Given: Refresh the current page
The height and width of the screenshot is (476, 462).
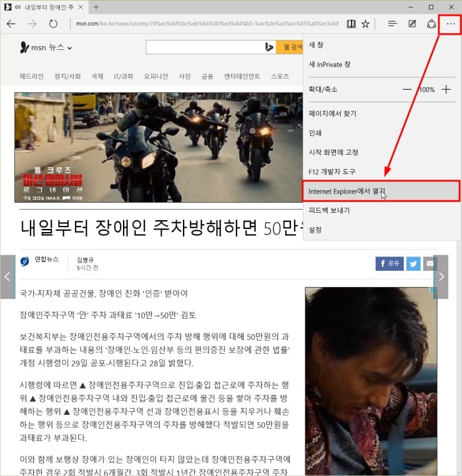Looking at the screenshot, I should (53, 24).
